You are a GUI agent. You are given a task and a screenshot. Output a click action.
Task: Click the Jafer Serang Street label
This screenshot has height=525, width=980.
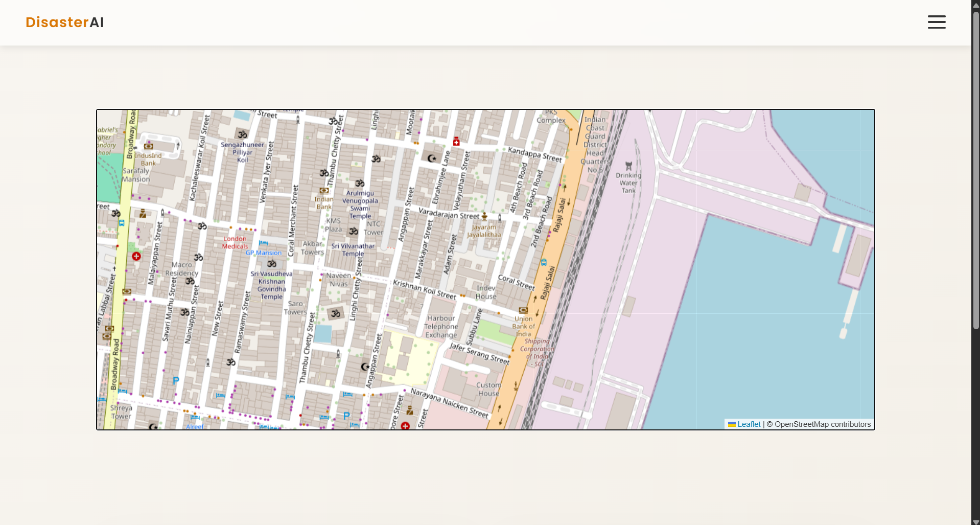tap(479, 354)
